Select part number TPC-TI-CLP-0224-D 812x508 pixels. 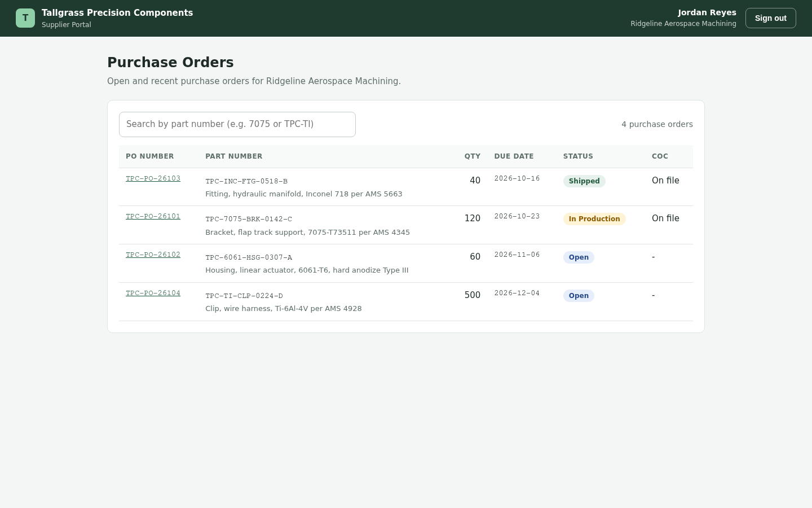click(x=244, y=296)
